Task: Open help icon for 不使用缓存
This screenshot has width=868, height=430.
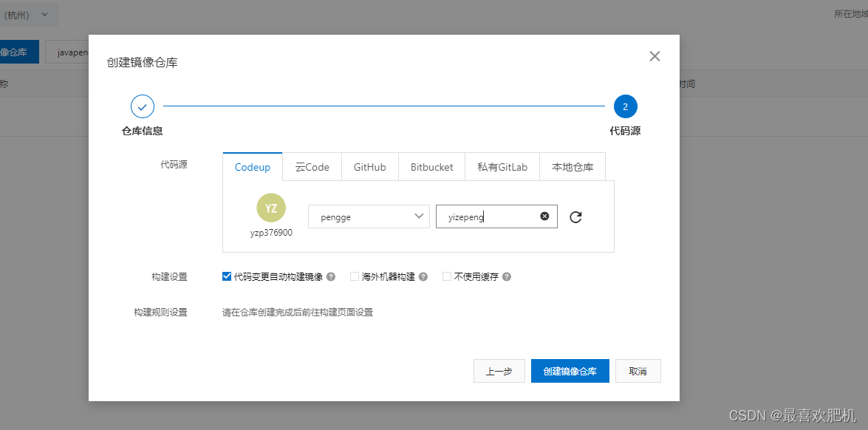Action: [507, 277]
